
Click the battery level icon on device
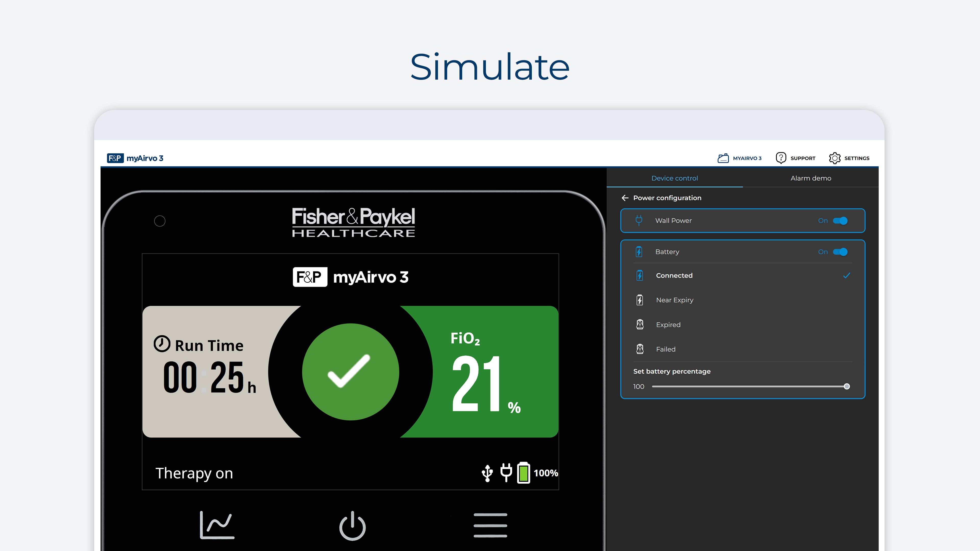[x=523, y=473]
